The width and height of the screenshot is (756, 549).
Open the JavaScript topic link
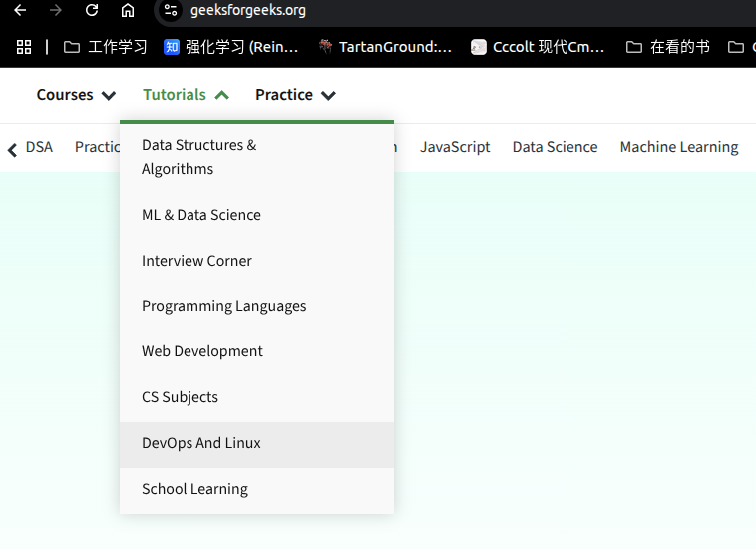pyautogui.click(x=455, y=147)
